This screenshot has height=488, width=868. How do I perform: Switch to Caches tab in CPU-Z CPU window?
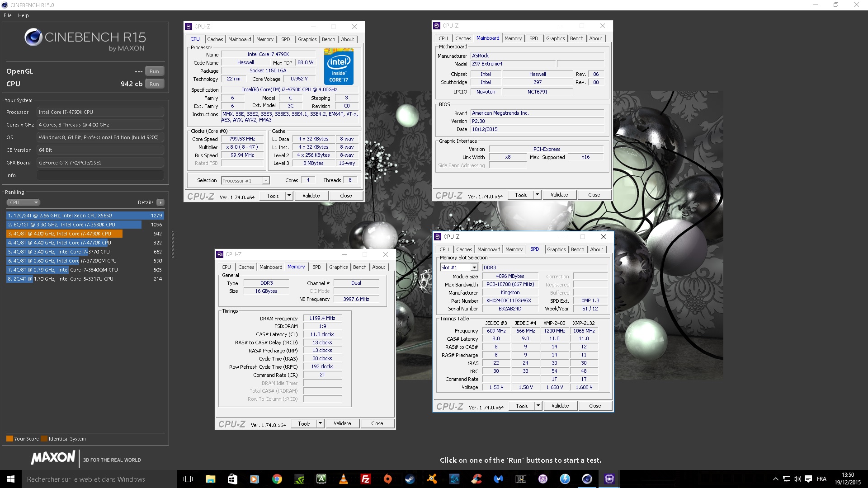pos(215,39)
